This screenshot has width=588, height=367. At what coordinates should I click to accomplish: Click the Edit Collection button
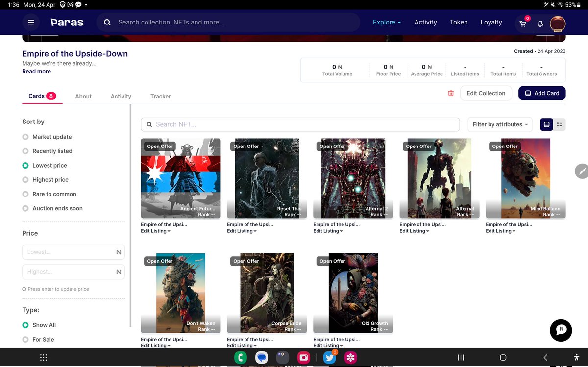486,93
